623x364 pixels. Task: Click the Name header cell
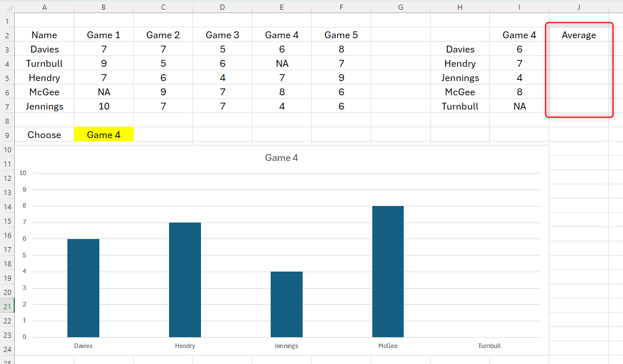tap(44, 35)
